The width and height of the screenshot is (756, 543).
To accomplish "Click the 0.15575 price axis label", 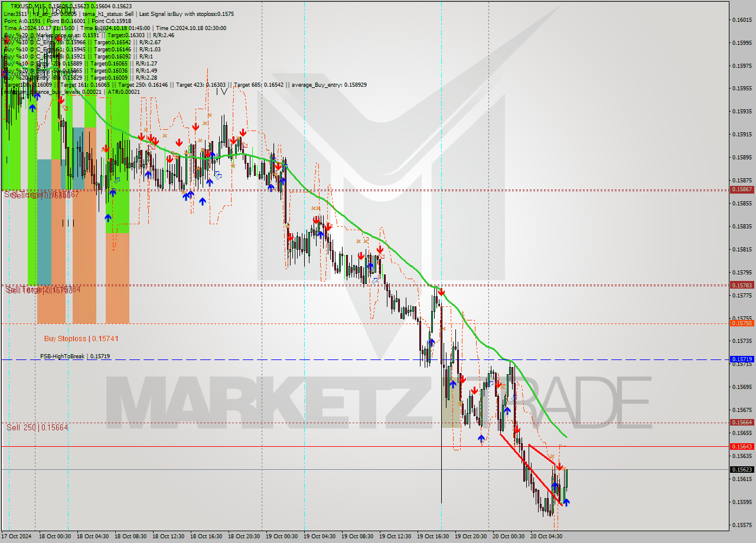I will coord(742,525).
